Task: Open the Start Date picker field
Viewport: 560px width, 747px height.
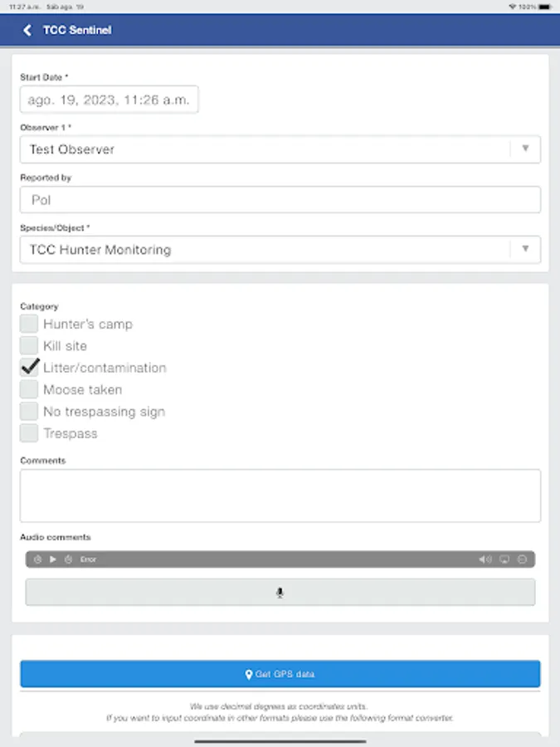Action: (109, 100)
